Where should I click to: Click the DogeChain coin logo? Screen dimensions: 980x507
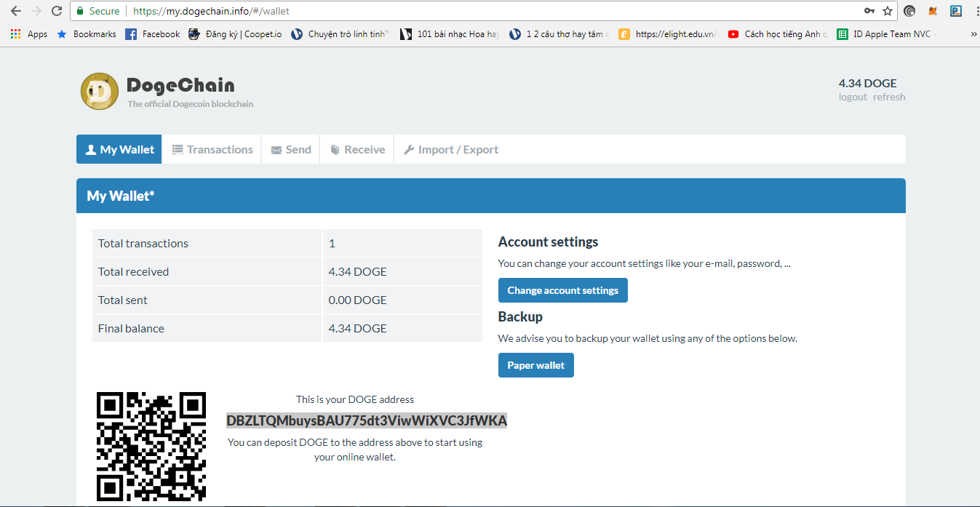coord(100,91)
